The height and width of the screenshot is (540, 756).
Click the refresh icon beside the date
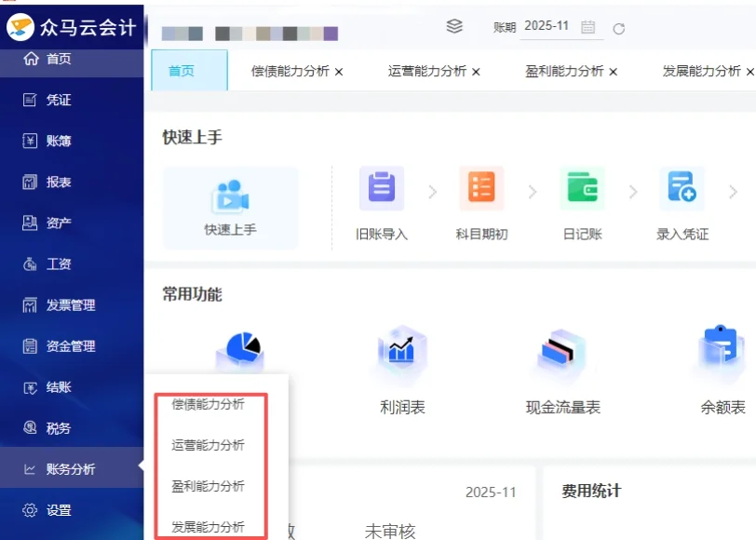(619, 29)
